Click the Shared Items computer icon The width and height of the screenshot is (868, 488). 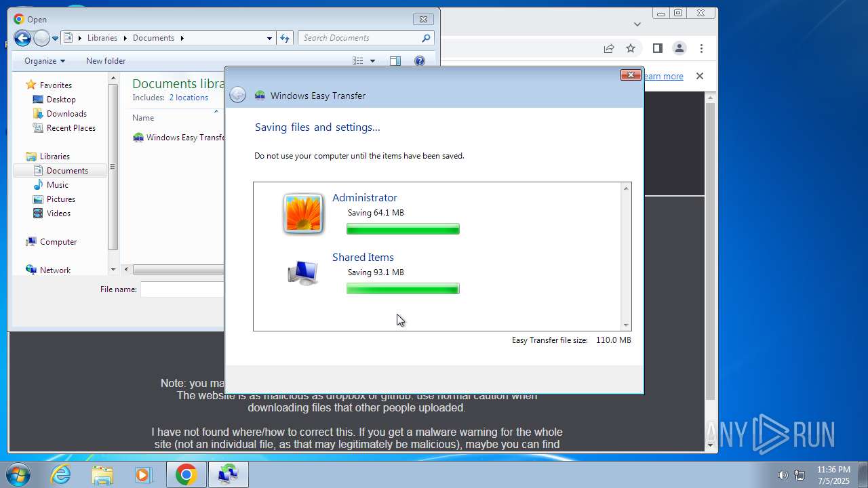[x=302, y=273]
